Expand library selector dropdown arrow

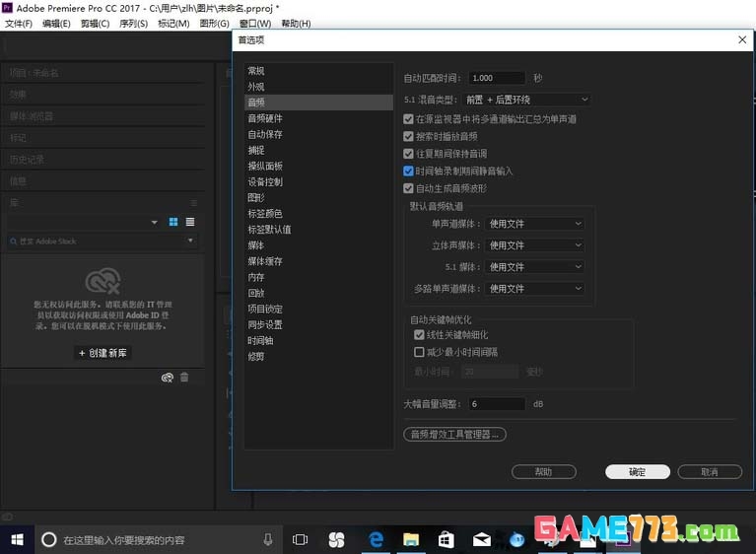tap(155, 222)
